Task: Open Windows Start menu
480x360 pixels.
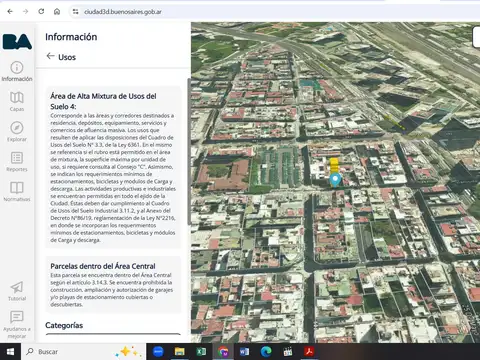Action: pos(10,352)
